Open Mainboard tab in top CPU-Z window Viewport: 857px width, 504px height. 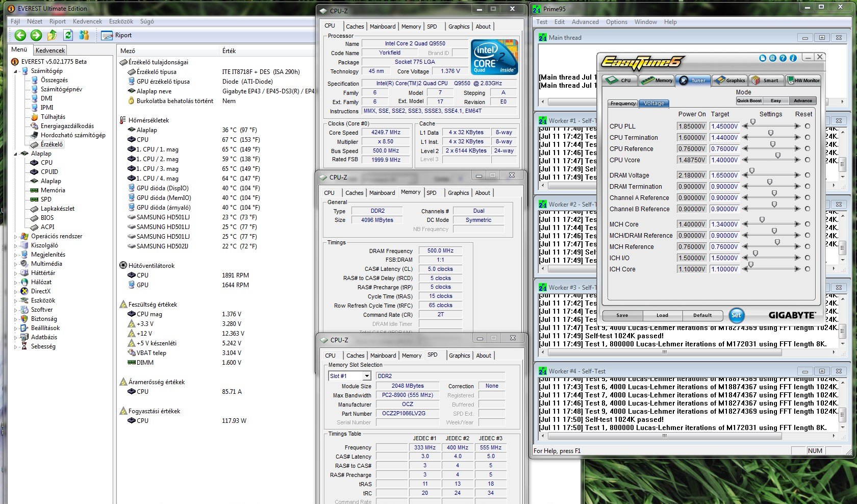tap(383, 27)
